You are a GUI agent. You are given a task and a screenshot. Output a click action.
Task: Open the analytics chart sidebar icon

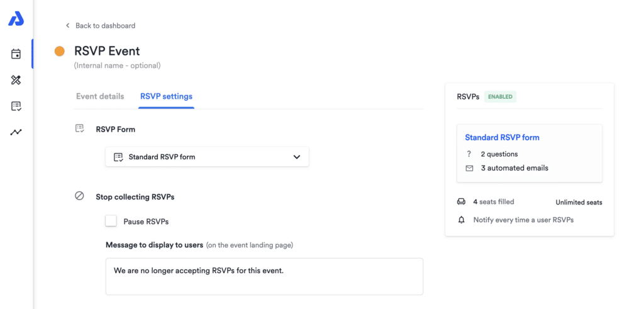(x=16, y=132)
